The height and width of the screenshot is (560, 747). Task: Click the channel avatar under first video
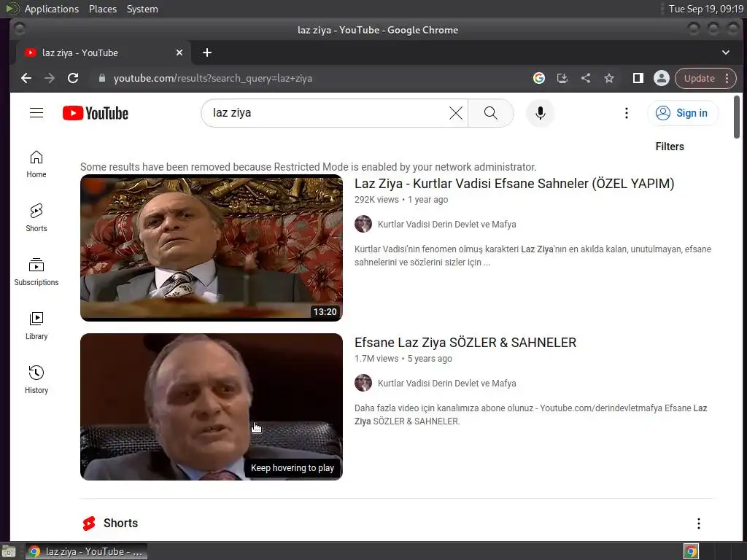click(363, 224)
